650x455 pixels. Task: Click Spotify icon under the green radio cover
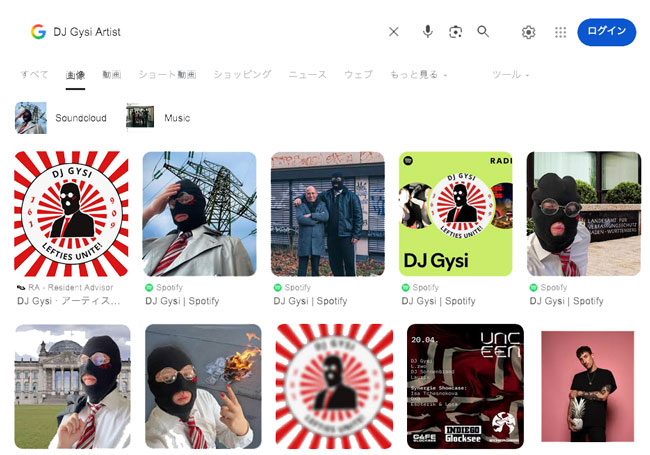(405, 287)
